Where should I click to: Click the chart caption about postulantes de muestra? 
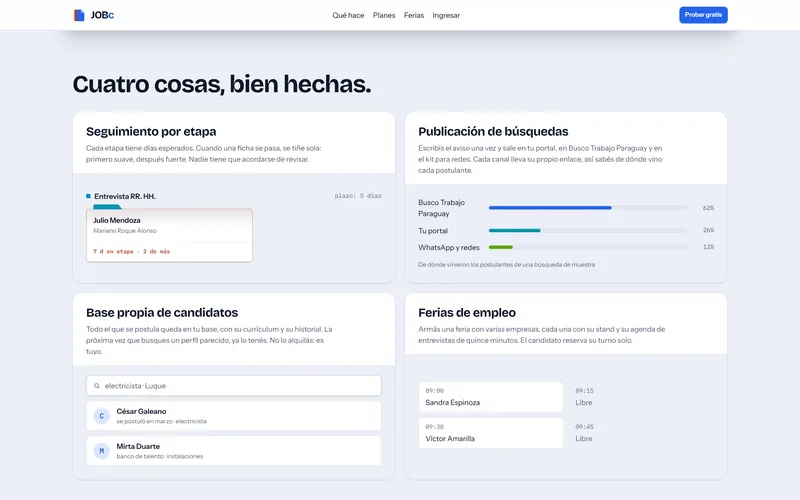click(x=506, y=265)
